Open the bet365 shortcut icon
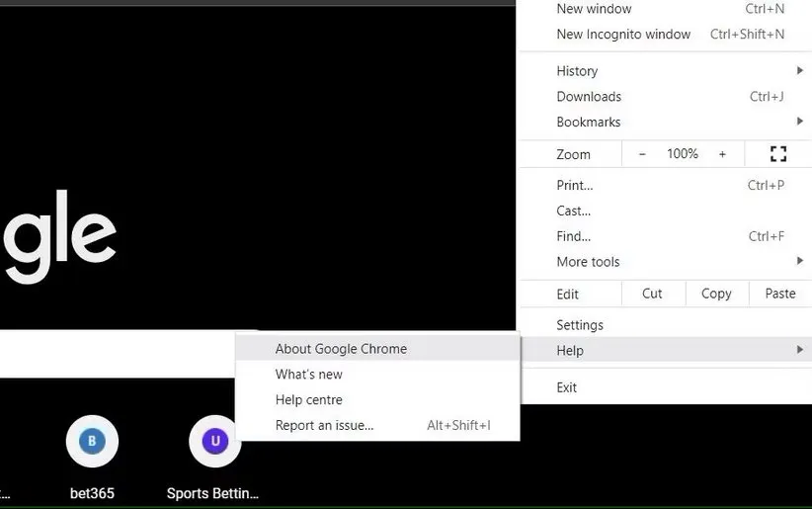This screenshot has width=812, height=509. [92, 441]
